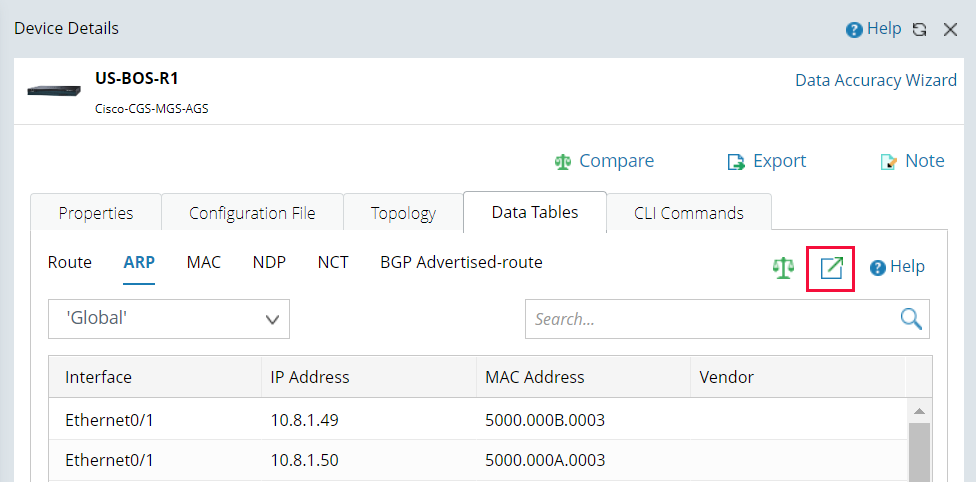Open the Configuration File tab

(x=252, y=213)
